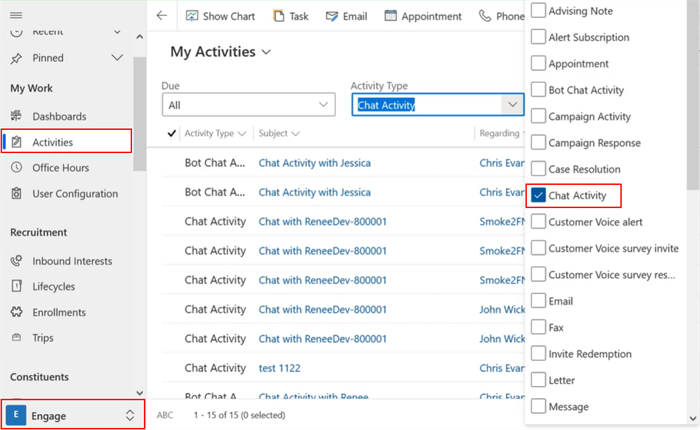Check the Advising Note option
The image size is (700, 430).
tap(538, 11)
